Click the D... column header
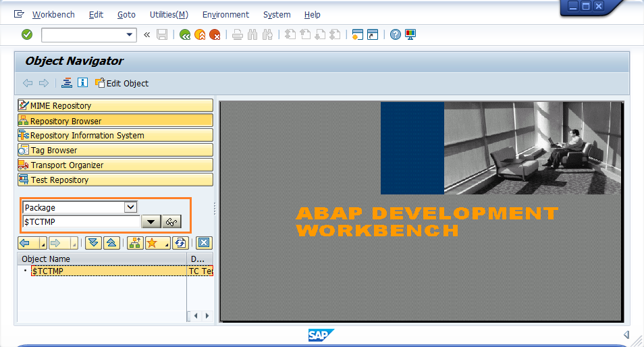Viewport: 644px width, 347px height. [200, 259]
